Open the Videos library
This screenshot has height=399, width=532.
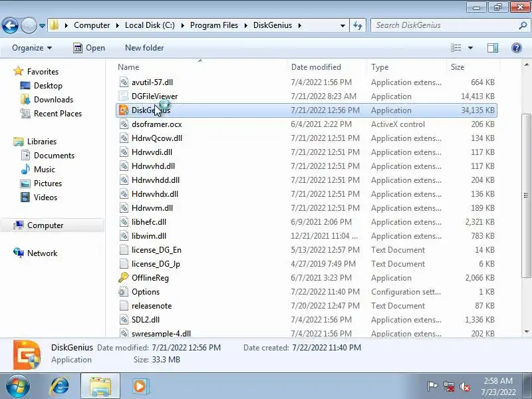point(39,197)
